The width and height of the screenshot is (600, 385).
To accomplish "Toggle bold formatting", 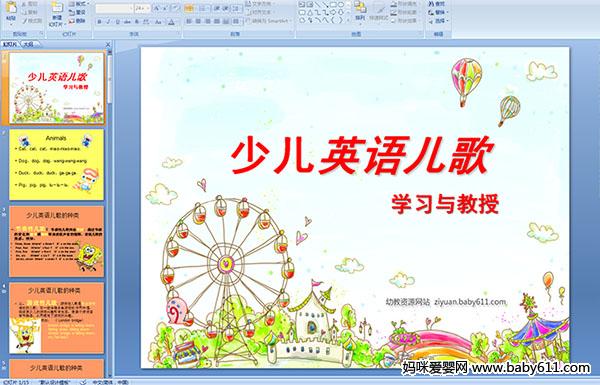I will click(100, 22).
